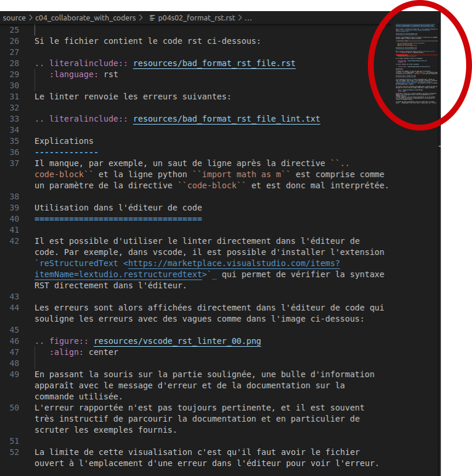Click the rst file icon in breadcrumb
This screenshot has width=472, height=476.
[152, 18]
